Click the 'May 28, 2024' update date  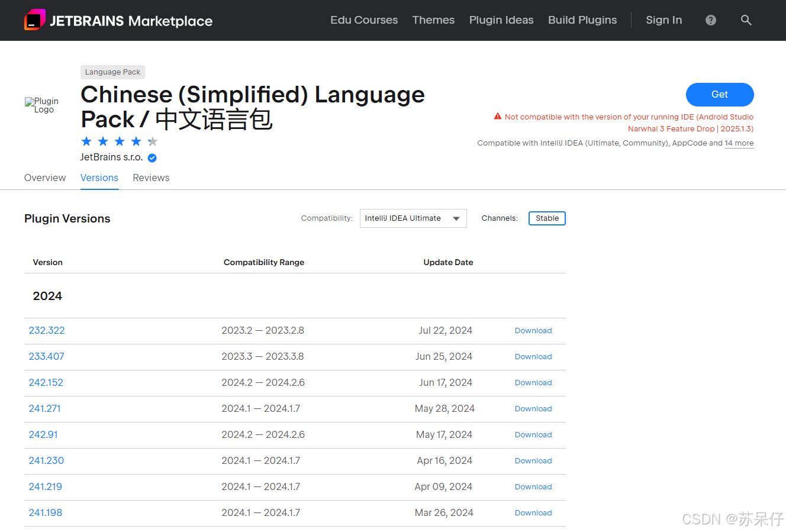click(444, 408)
